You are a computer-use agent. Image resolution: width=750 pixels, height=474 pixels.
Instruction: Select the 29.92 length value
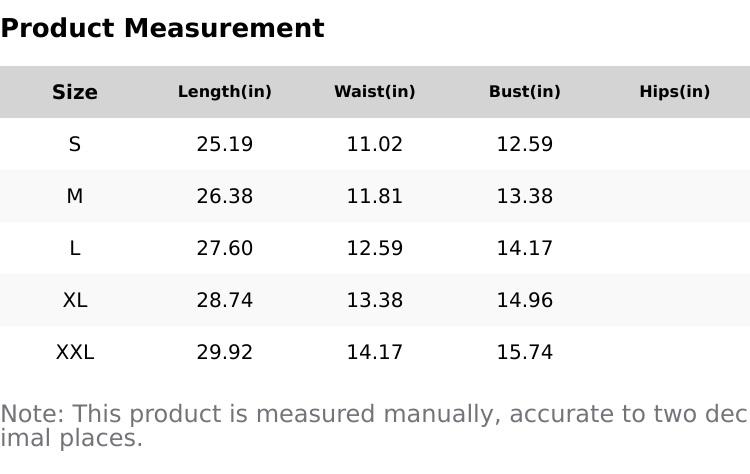coord(225,352)
